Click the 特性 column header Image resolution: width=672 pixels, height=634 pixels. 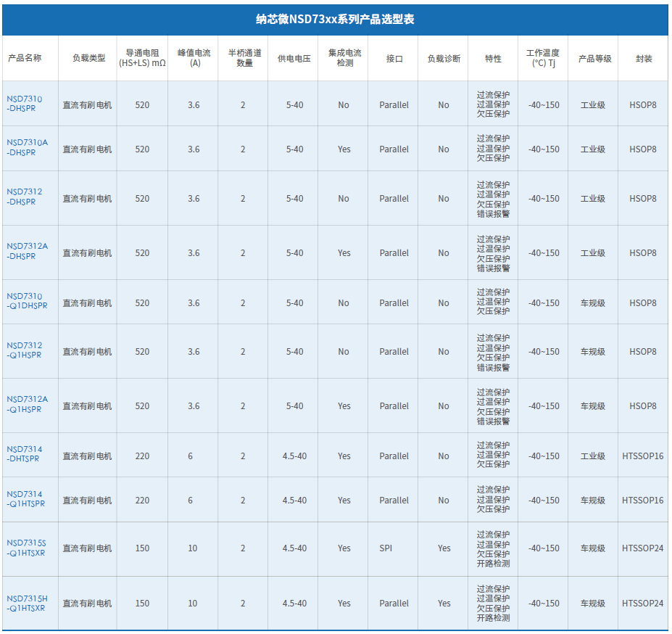(493, 58)
